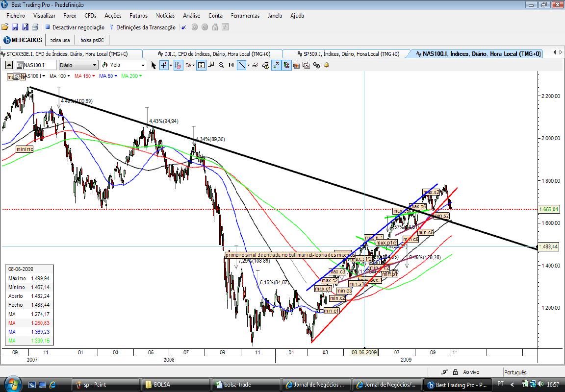Image resolution: width=565 pixels, height=392 pixels.
Task: Select the arrow pointer tool in chart toolbar
Action: tap(154, 65)
